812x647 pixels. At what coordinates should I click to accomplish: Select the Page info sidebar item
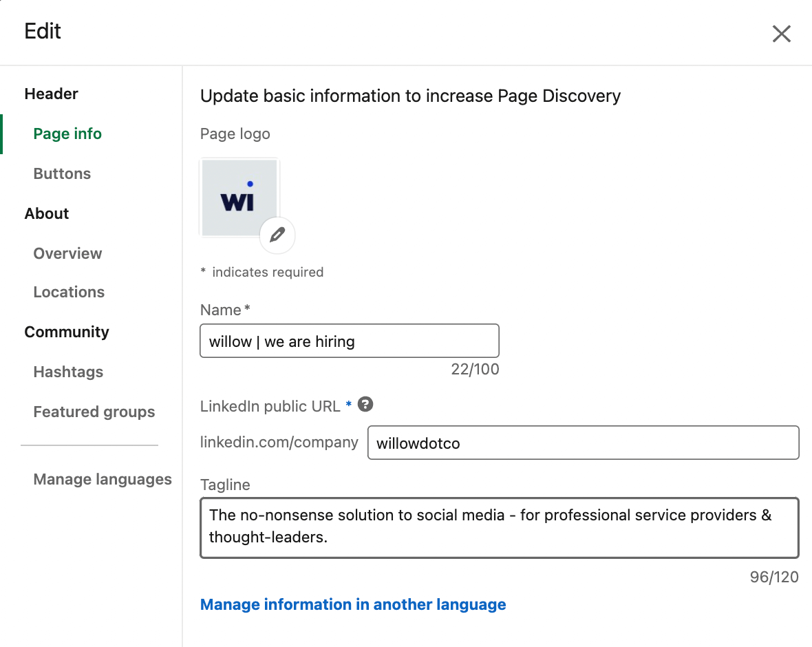[67, 134]
